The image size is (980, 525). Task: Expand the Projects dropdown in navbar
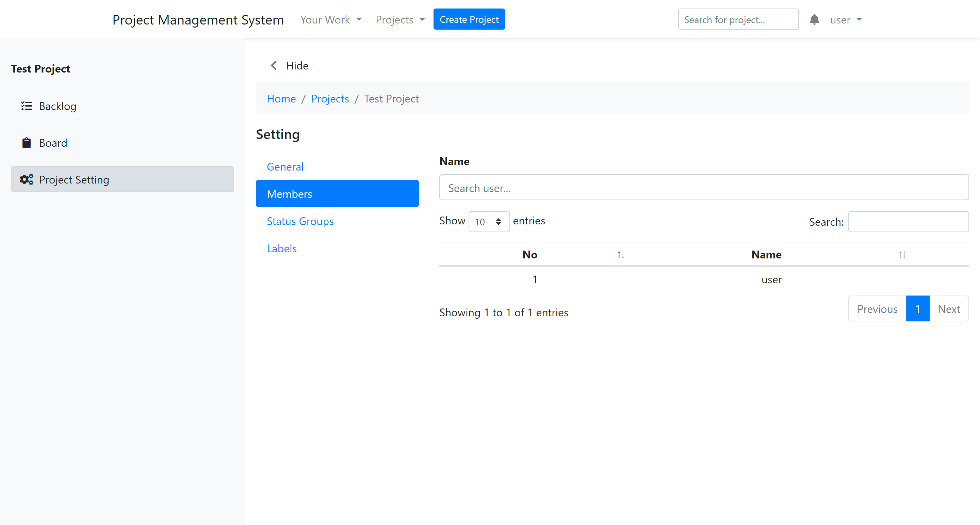point(400,19)
